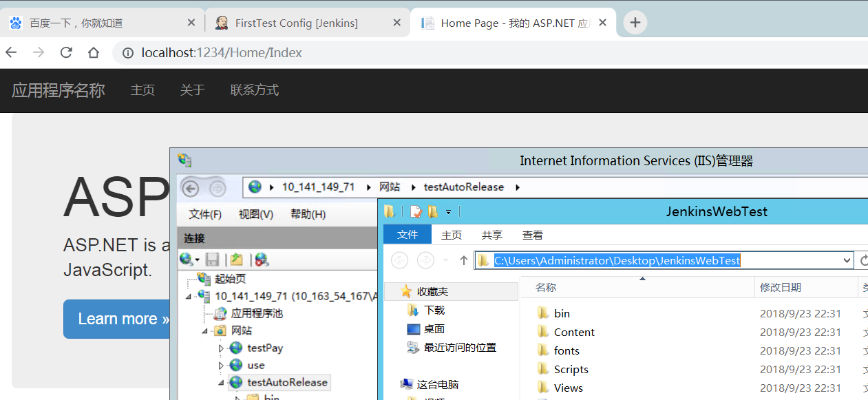Screen dimensions: 868x400
Task: Open the Explorer 共享 ribbon tab
Action: coord(492,235)
